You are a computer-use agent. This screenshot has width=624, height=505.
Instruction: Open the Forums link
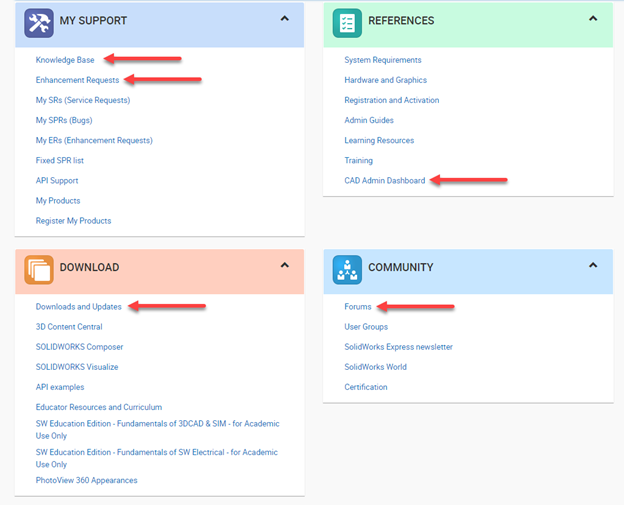click(x=358, y=307)
